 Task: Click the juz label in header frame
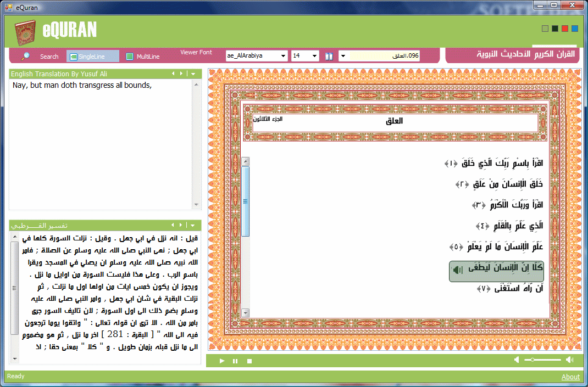tap(268, 119)
